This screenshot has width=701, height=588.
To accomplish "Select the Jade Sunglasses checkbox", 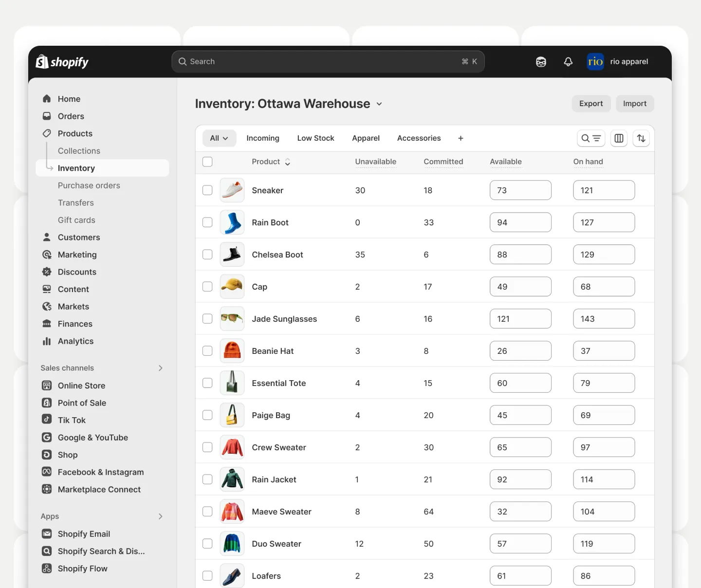I will (x=207, y=319).
